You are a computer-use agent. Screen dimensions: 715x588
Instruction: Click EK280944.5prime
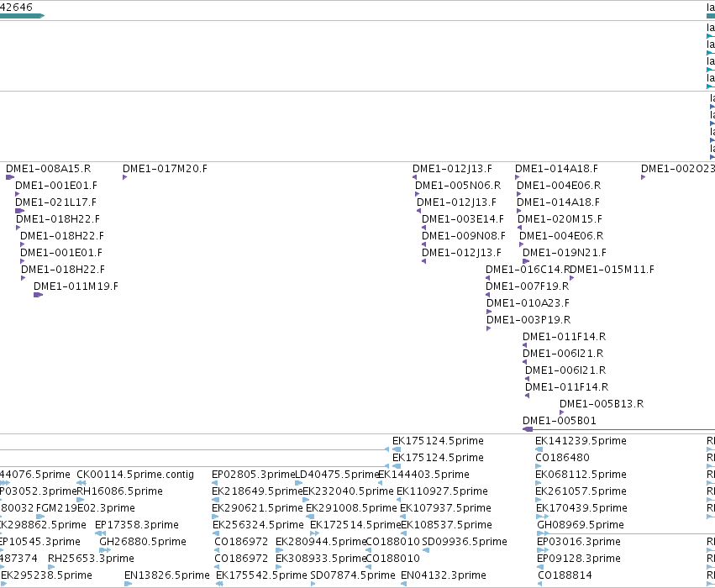coord(321,542)
